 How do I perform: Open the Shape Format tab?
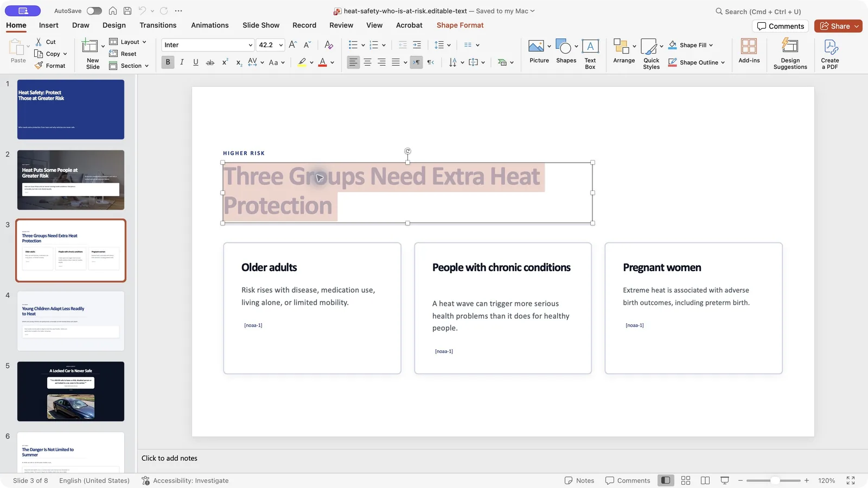click(x=460, y=25)
